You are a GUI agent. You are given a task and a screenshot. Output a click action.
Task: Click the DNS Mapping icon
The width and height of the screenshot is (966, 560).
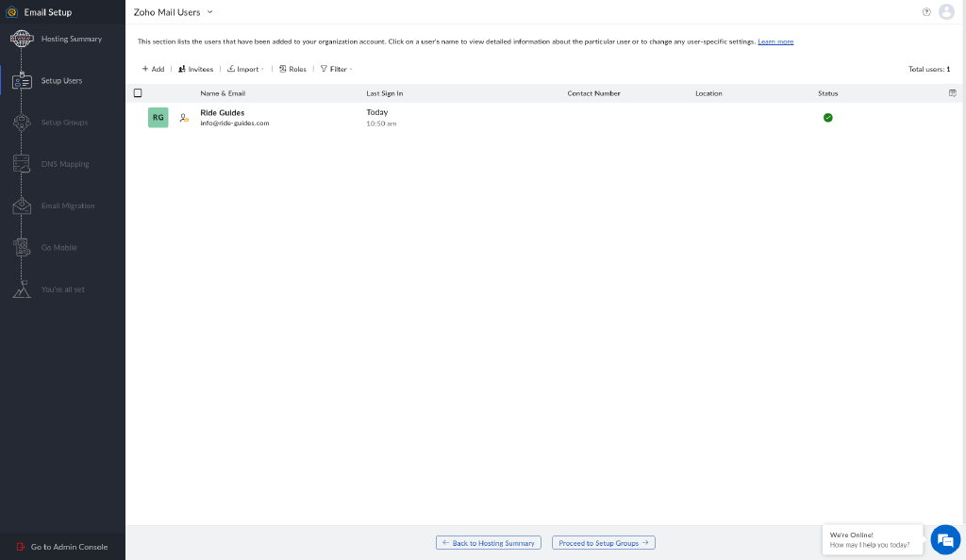[22, 164]
